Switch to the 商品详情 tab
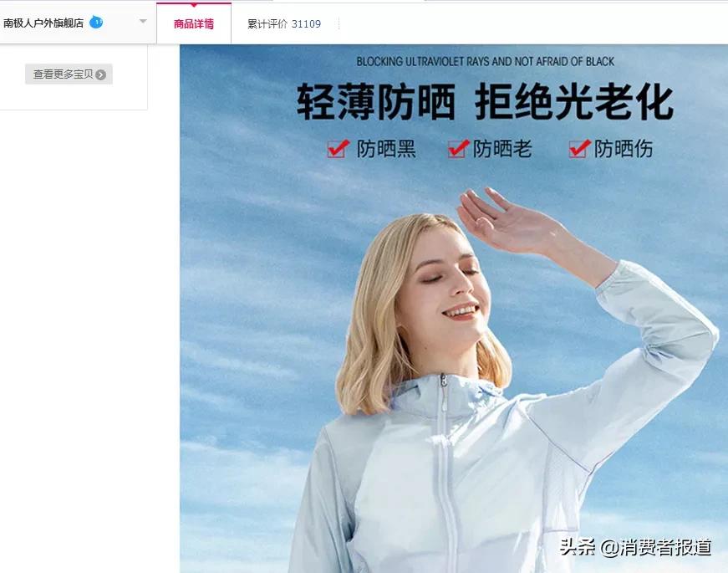The height and width of the screenshot is (573, 728). click(x=194, y=23)
